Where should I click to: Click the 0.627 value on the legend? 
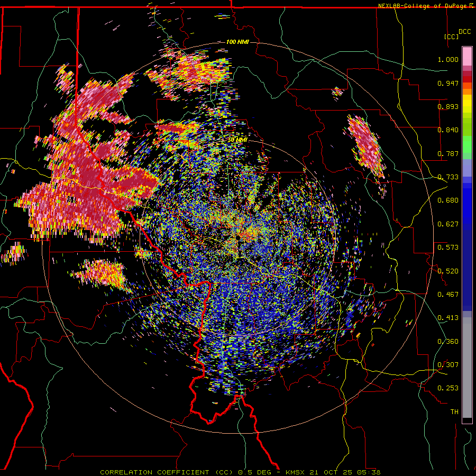[448, 224]
